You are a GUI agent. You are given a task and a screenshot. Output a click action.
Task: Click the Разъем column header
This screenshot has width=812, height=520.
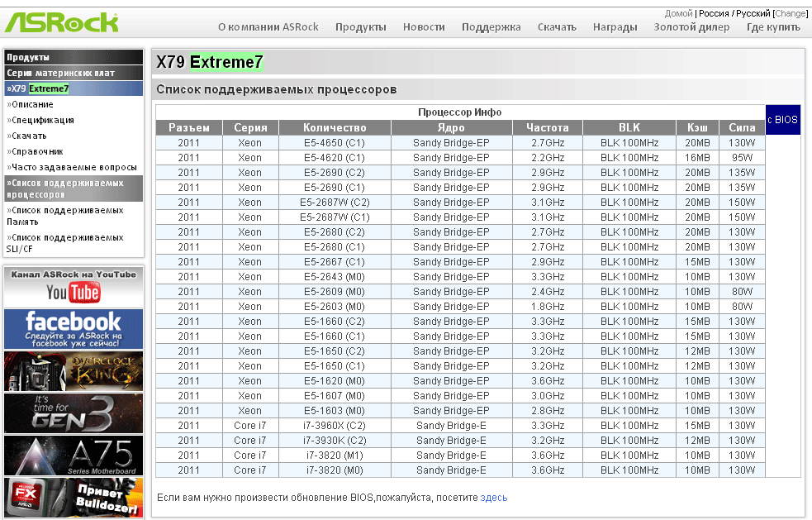click(189, 127)
